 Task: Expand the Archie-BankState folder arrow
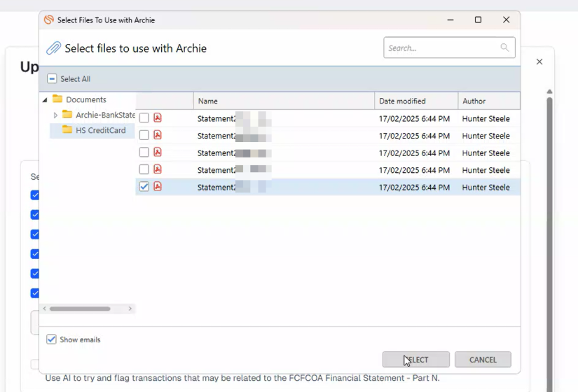coord(55,115)
